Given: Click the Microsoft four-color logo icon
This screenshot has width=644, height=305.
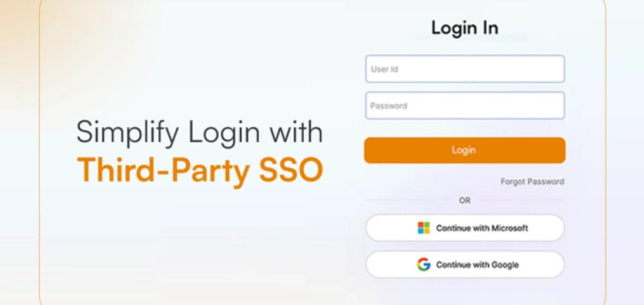Looking at the screenshot, I should click(423, 227).
